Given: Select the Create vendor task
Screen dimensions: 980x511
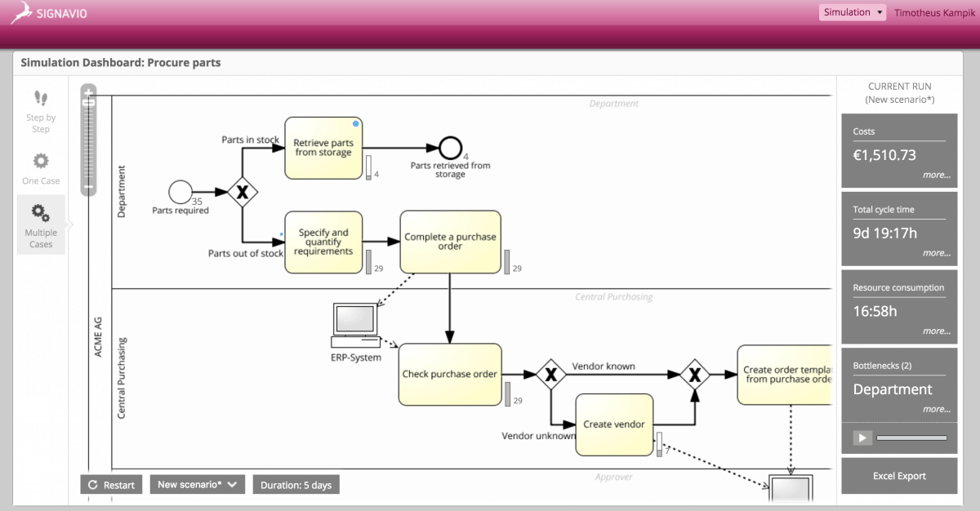Looking at the screenshot, I should tap(614, 424).
